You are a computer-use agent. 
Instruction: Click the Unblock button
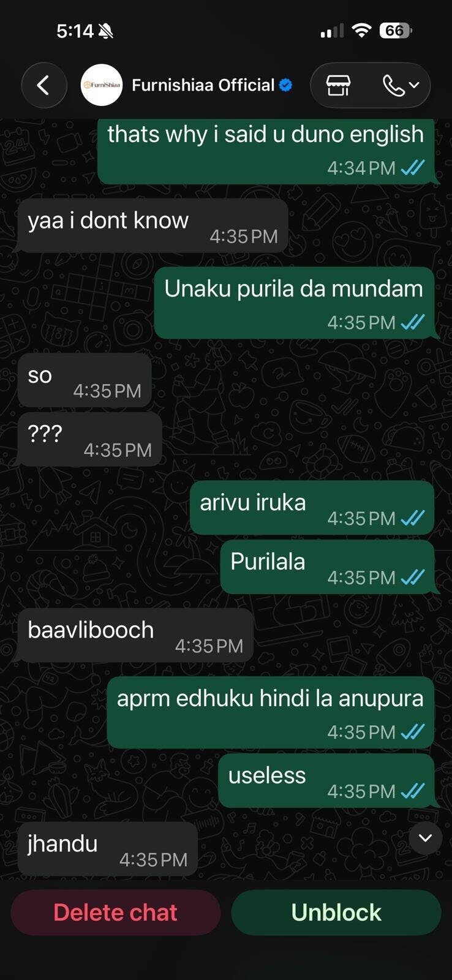coord(336,913)
